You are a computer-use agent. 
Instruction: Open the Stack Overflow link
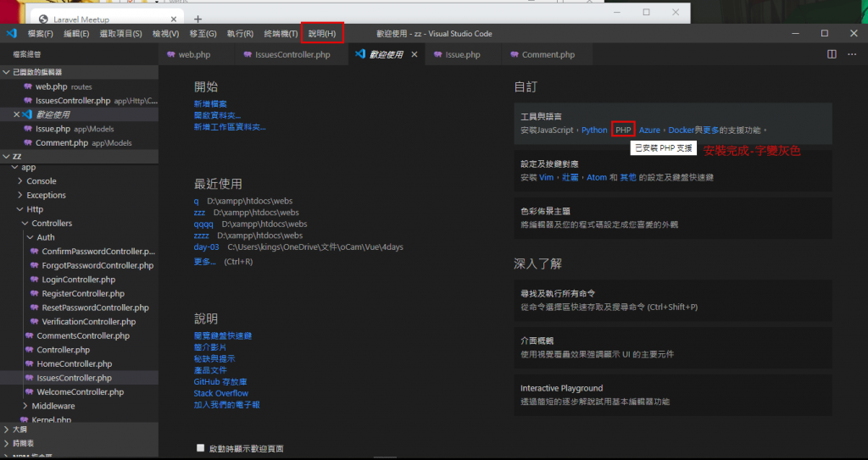tap(221, 393)
